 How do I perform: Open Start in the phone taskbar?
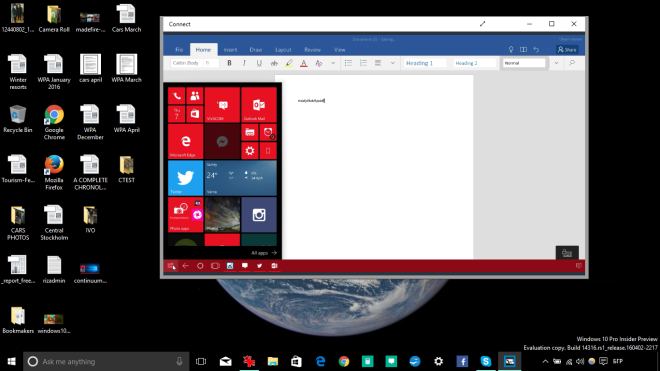click(171, 266)
